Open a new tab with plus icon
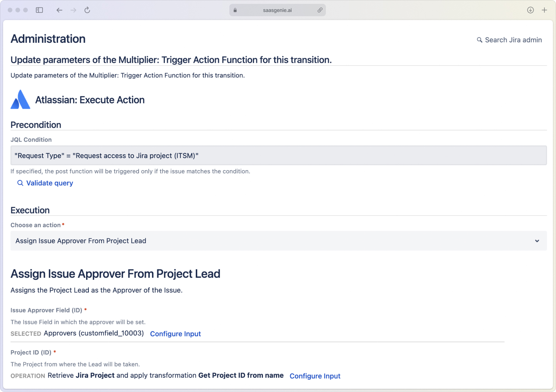Image resolution: width=556 pixels, height=392 pixels. [x=544, y=10]
